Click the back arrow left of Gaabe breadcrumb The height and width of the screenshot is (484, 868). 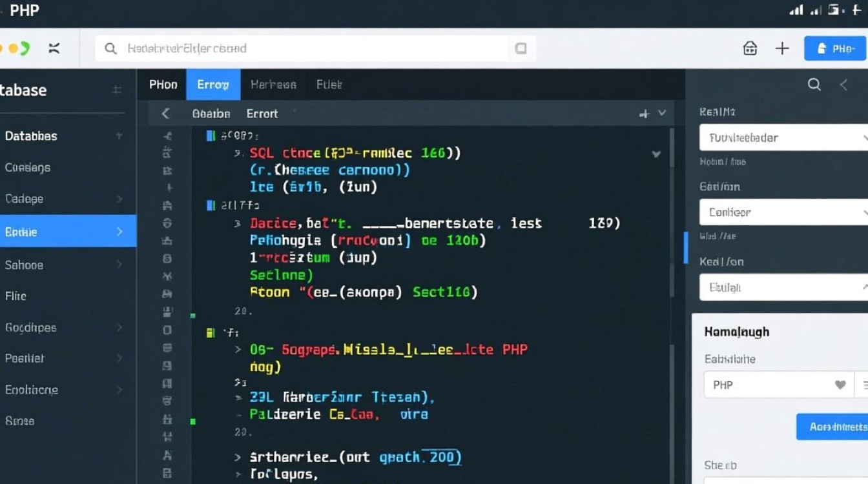[165, 114]
